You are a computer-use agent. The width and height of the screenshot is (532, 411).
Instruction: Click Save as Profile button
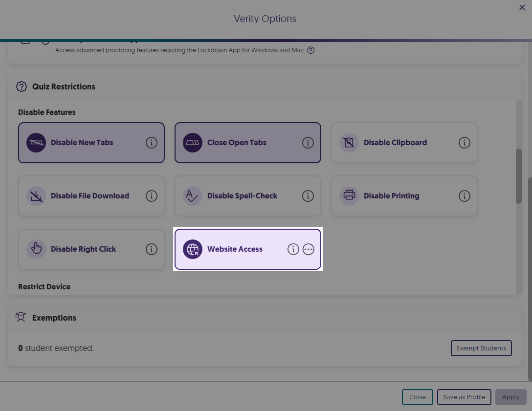coord(464,397)
